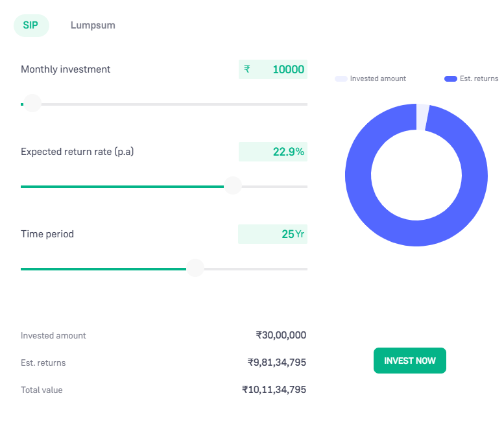This screenshot has height=428, width=504.
Task: Switch to the Lumpsum tab
Action: [x=93, y=25]
